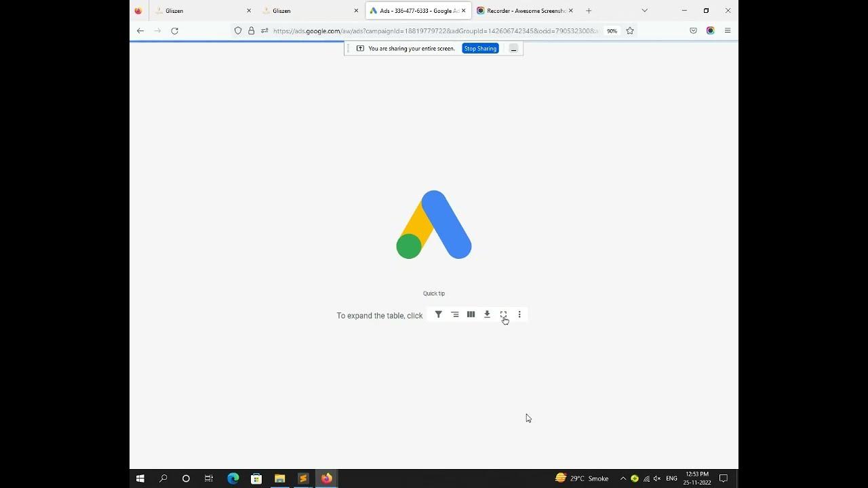Close the Ads - 336-477-6333 tab
The width and height of the screenshot is (868, 488).
[463, 11]
